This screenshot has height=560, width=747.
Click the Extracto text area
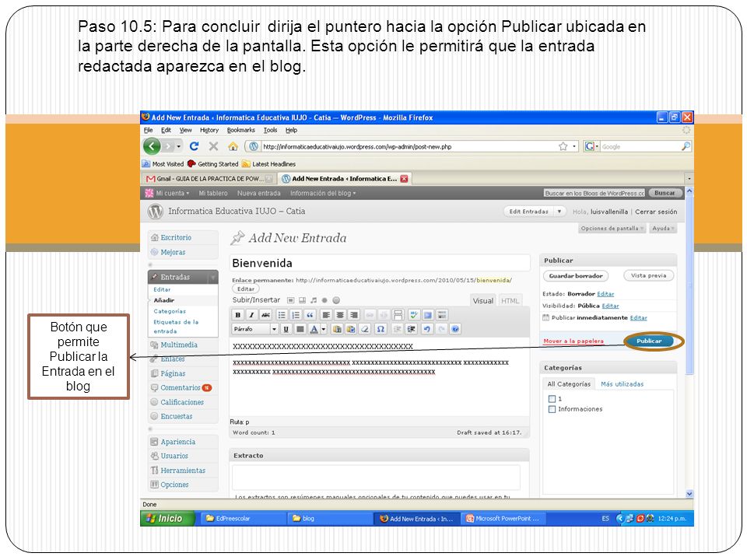(x=376, y=477)
